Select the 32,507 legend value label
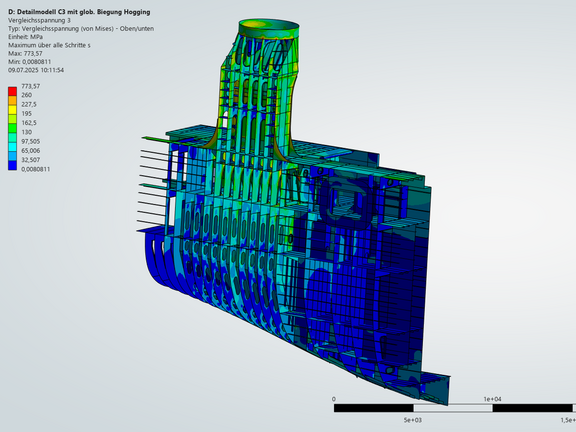The image size is (576, 432). [30, 160]
